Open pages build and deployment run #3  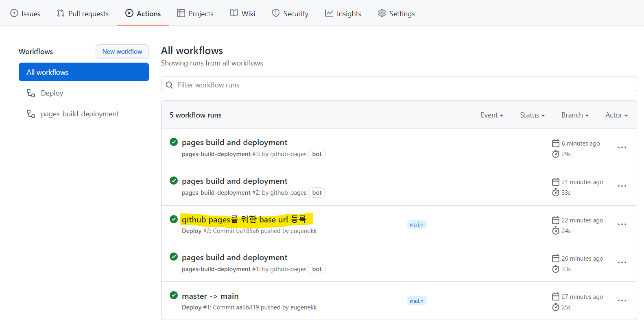(234, 142)
